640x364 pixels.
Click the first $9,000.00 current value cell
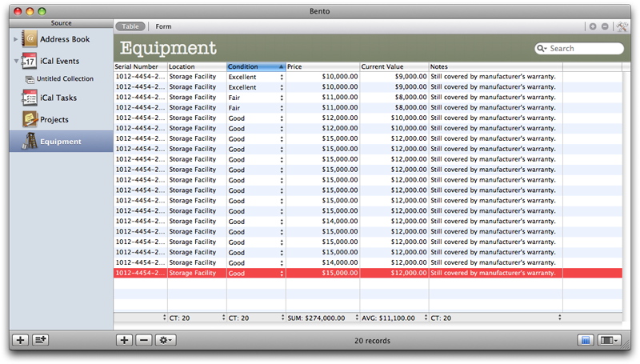pos(394,76)
